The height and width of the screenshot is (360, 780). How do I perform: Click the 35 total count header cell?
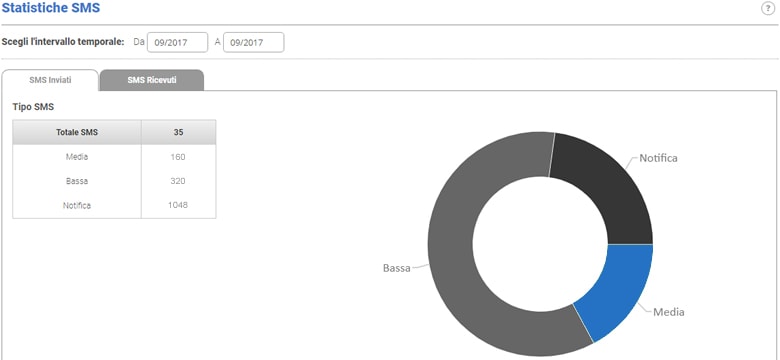pyautogui.click(x=179, y=132)
